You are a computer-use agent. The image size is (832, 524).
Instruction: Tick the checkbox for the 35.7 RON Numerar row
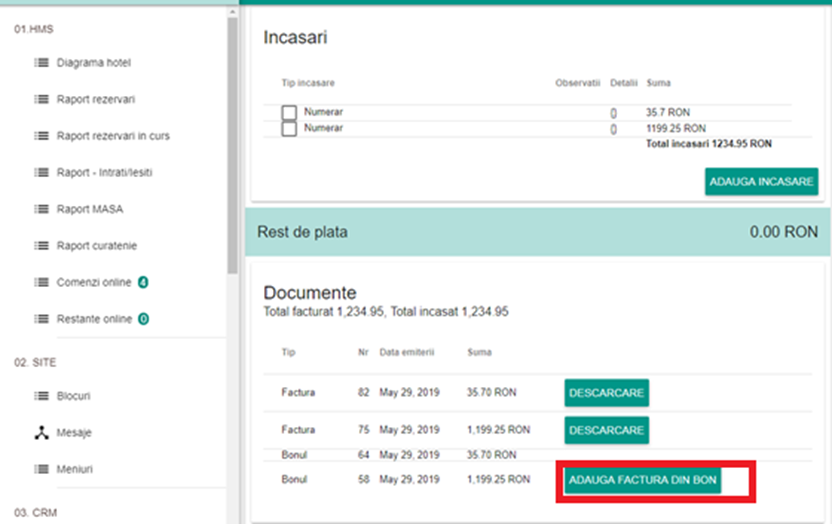tap(289, 112)
